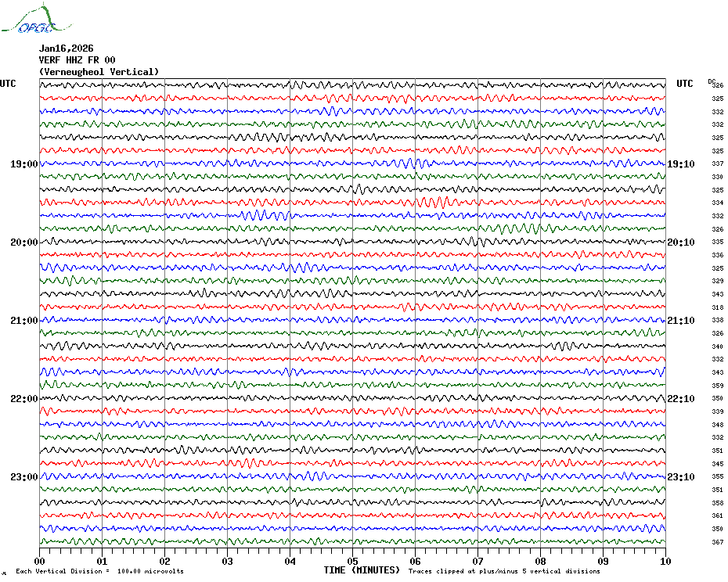
Task: Click the DC value 340
Action: tap(718, 347)
